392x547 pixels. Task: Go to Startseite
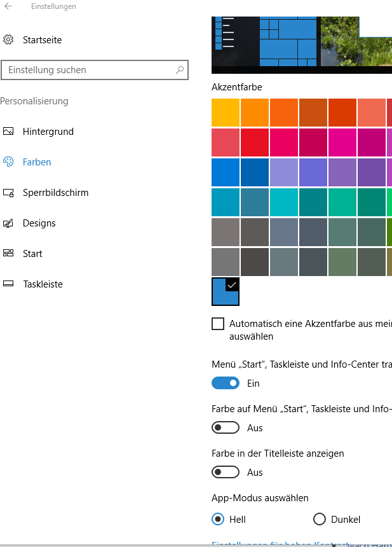[x=42, y=40]
